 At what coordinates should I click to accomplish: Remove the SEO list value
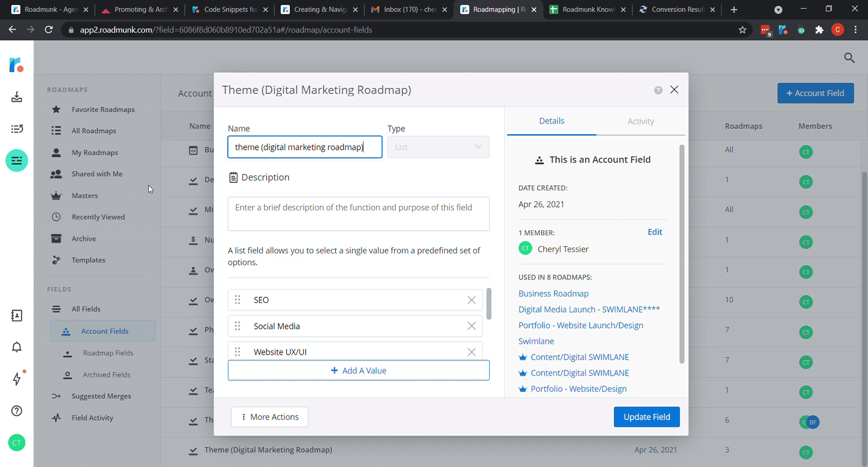pos(471,300)
